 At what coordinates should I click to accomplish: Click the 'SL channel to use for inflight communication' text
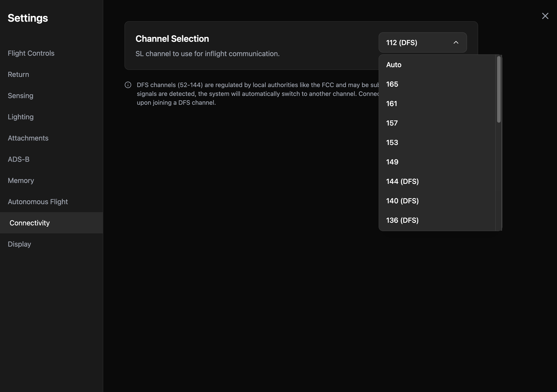(x=207, y=54)
